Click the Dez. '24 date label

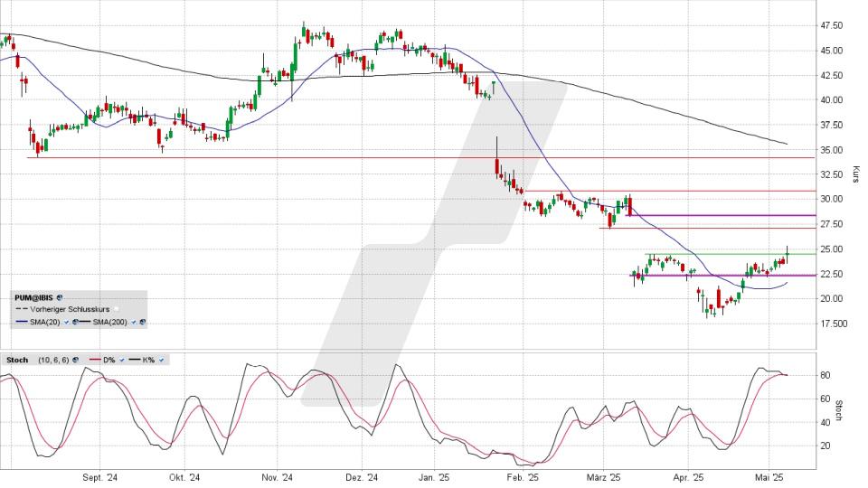(362, 477)
